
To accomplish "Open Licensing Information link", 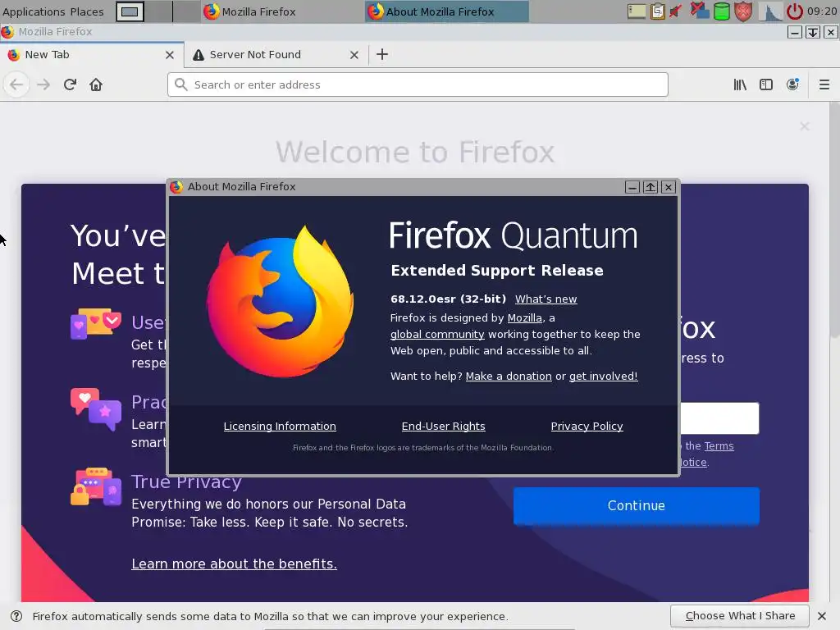I will 280,426.
